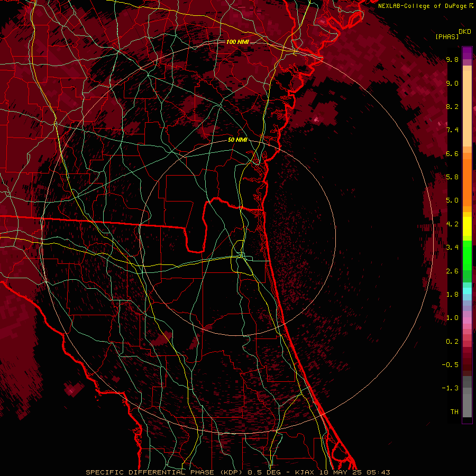476x476 pixels.
Task: Pick the pink swatch near 1.0
Action: [x=467, y=321]
